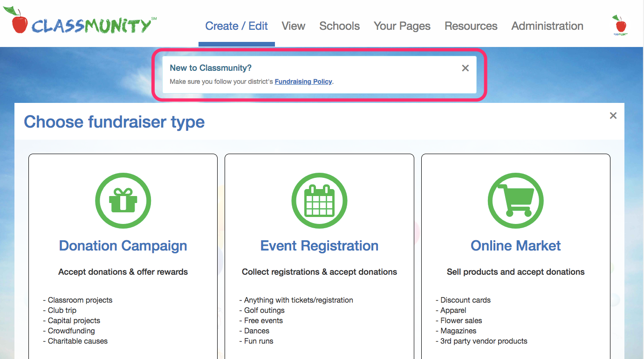The width and height of the screenshot is (644, 359).
Task: Open the Schools menu
Action: tap(339, 26)
